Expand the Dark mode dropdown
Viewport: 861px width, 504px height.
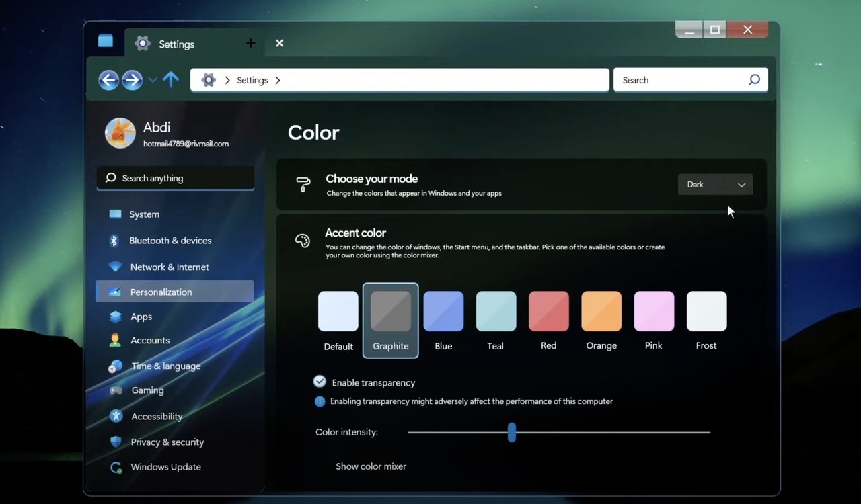point(715,185)
